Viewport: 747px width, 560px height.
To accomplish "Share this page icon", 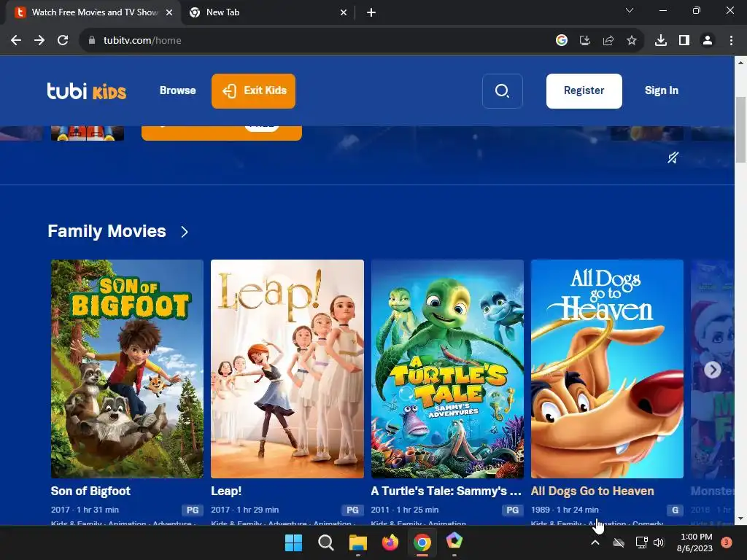I will pyautogui.click(x=608, y=41).
